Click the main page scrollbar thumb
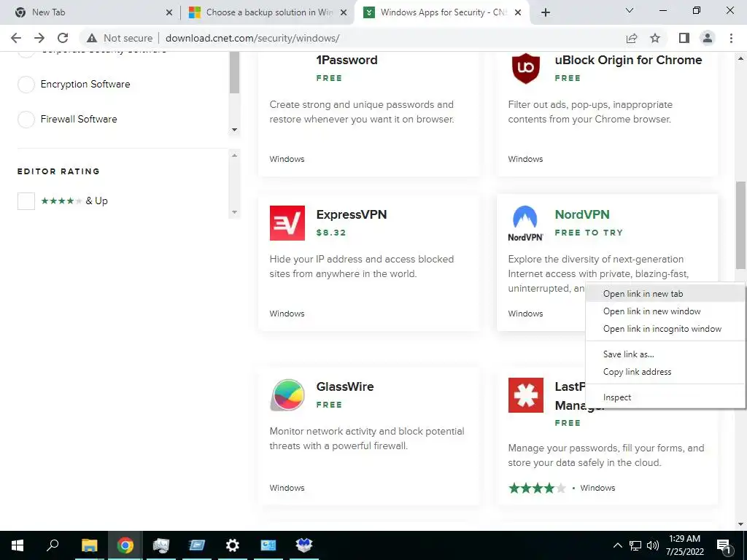The image size is (747, 560). 741,225
